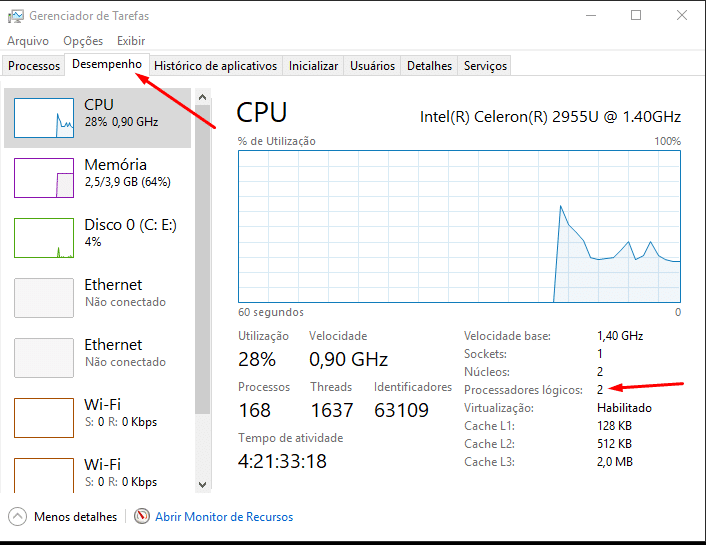The height and width of the screenshot is (545, 706).
Task: Open the second Wi-Fi adapter graph
Action: [x=44, y=474]
